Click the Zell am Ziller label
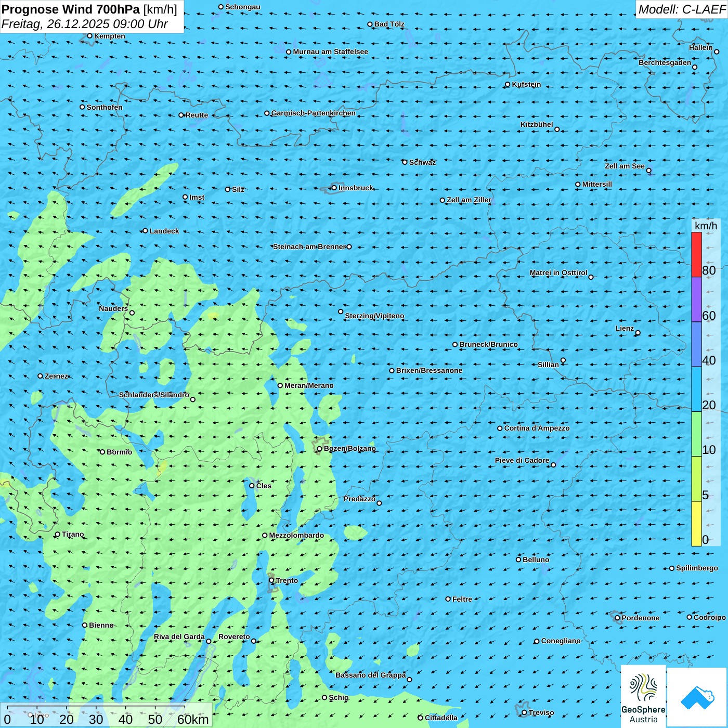The image size is (728, 728). point(469,200)
